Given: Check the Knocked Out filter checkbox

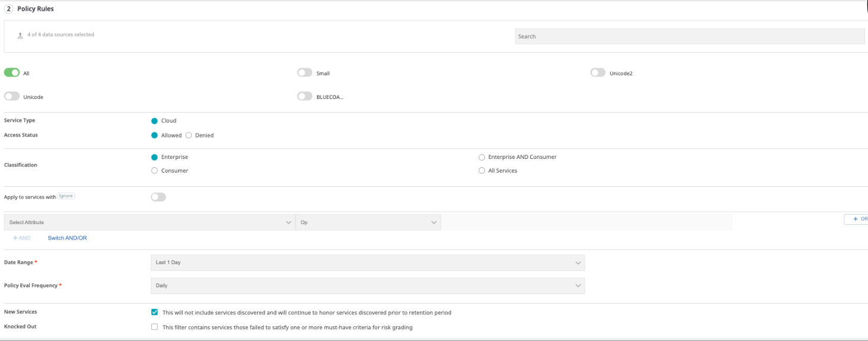Looking at the screenshot, I should (155, 327).
